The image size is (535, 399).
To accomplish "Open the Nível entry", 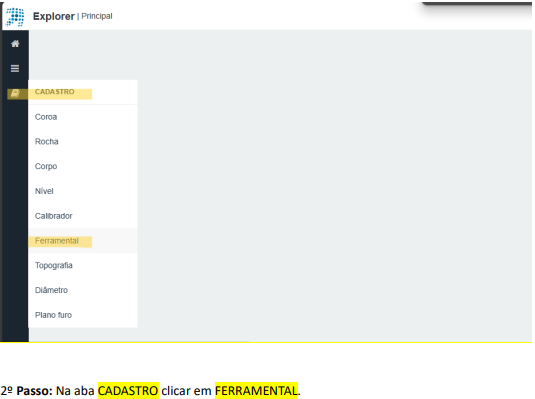I will pos(44,191).
